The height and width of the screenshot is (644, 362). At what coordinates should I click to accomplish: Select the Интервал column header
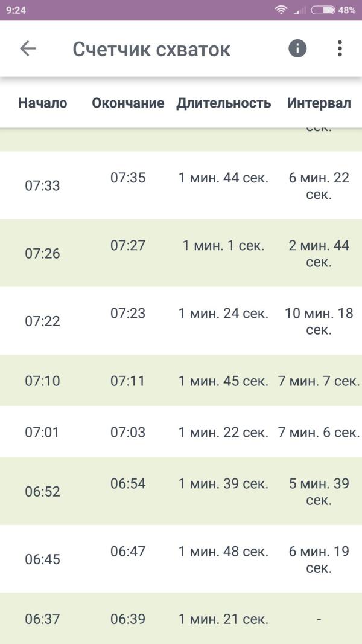coord(319,103)
